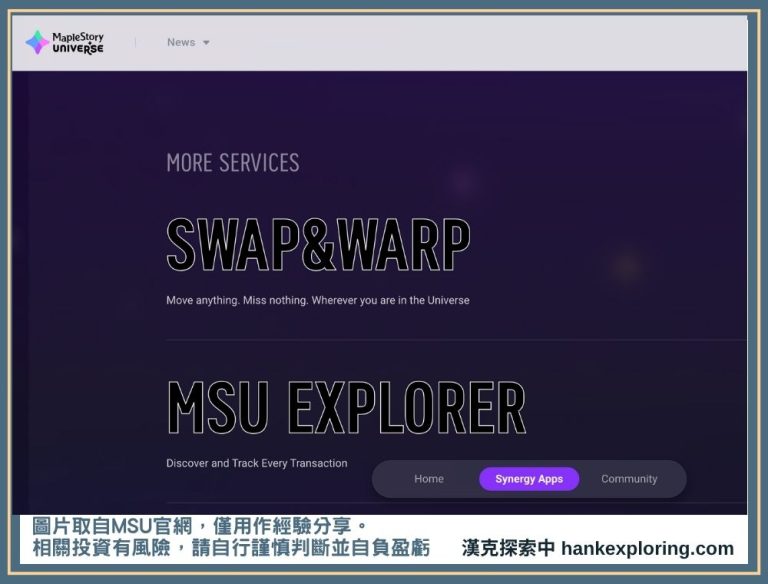Click the 'Move anything. Miss nothing' description
The height and width of the screenshot is (584, 768).
pyautogui.click(x=317, y=300)
